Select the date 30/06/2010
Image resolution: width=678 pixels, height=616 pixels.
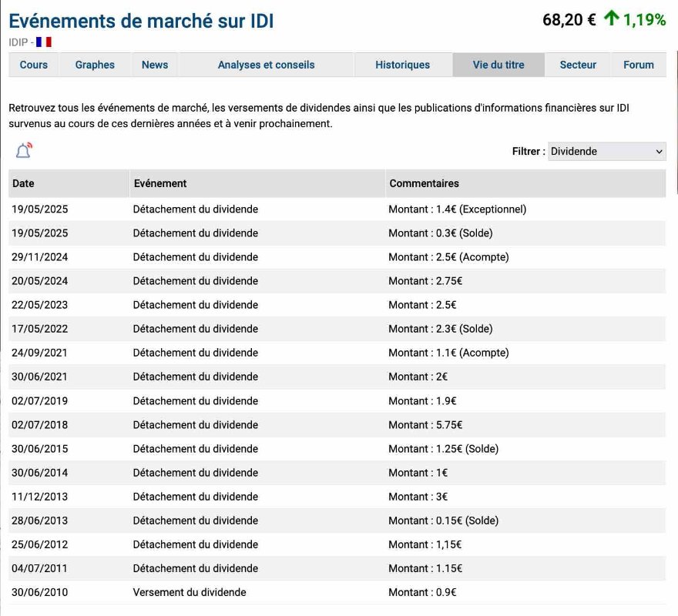(x=40, y=592)
